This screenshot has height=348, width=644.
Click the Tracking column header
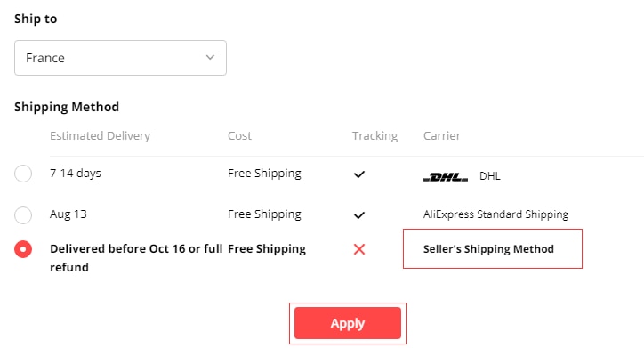(375, 136)
